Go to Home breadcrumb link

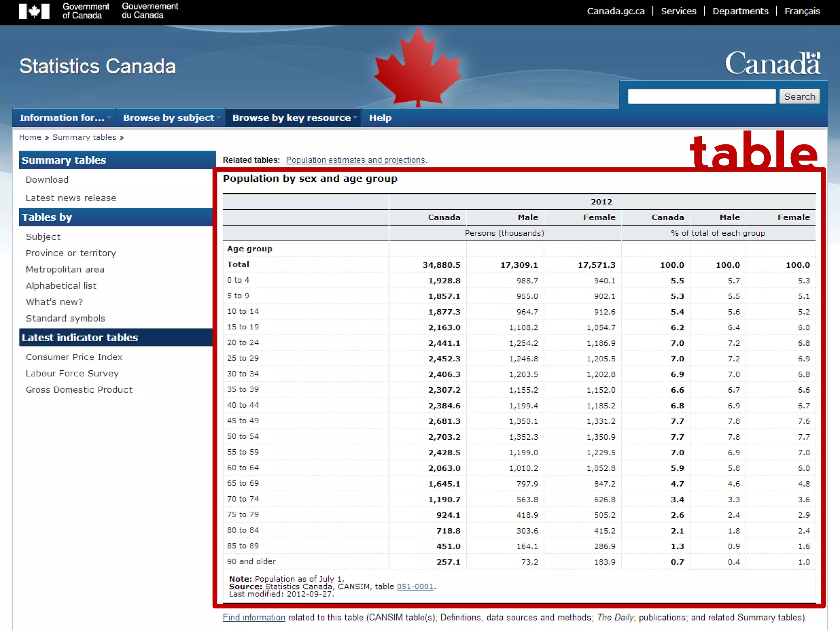click(x=30, y=137)
